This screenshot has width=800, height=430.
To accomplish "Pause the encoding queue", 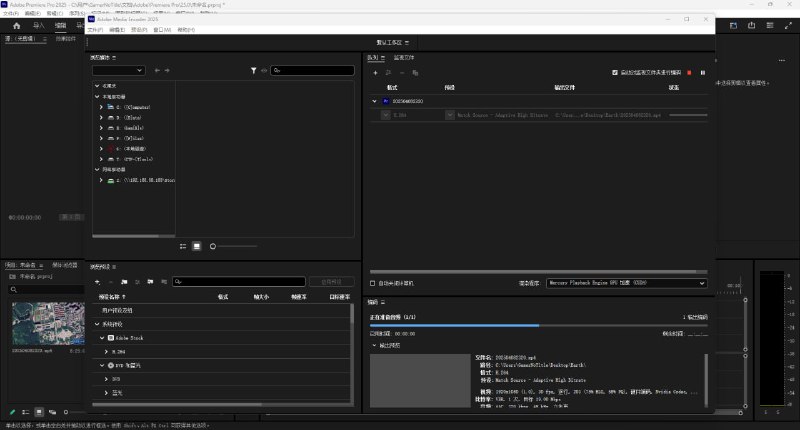I will 703,73.
